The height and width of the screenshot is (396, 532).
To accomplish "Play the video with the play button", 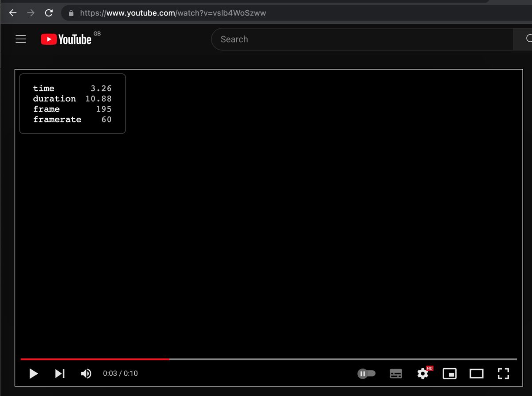I will coord(33,373).
